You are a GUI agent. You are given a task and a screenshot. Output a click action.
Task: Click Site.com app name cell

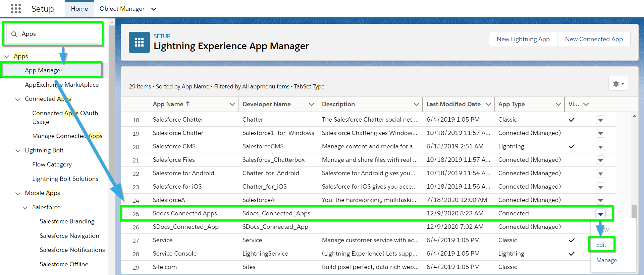click(x=165, y=267)
